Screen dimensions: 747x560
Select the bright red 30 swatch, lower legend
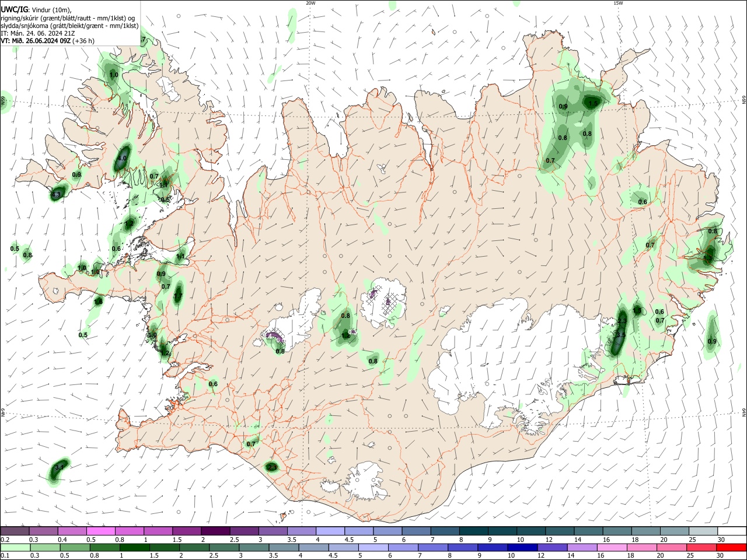tap(732, 547)
